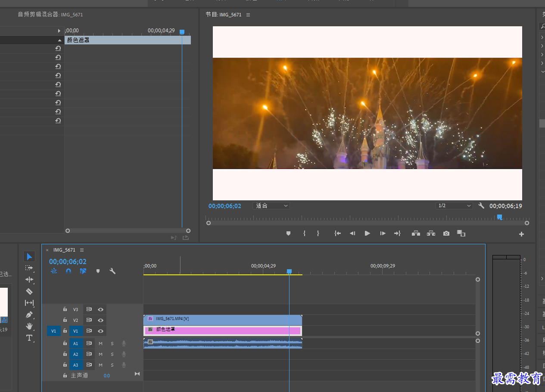Toggle V2 track lock

[x=65, y=320]
